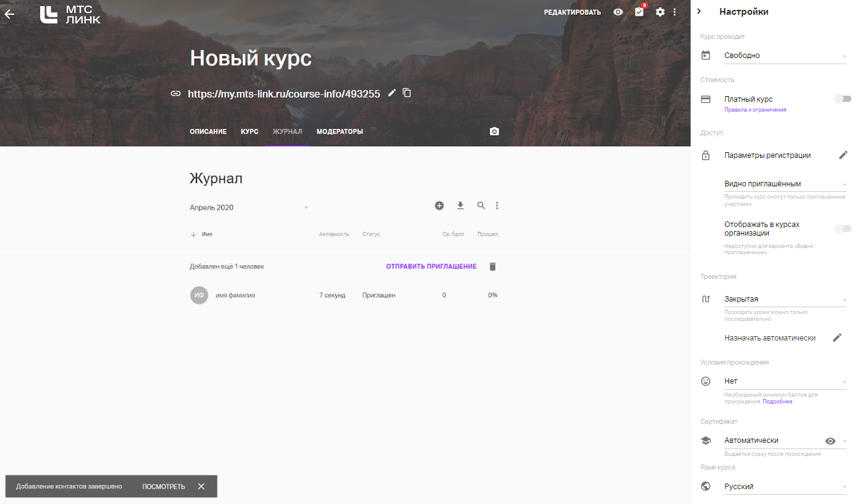Open the header three-dot more menu
This screenshot has height=504, width=857.
[675, 12]
